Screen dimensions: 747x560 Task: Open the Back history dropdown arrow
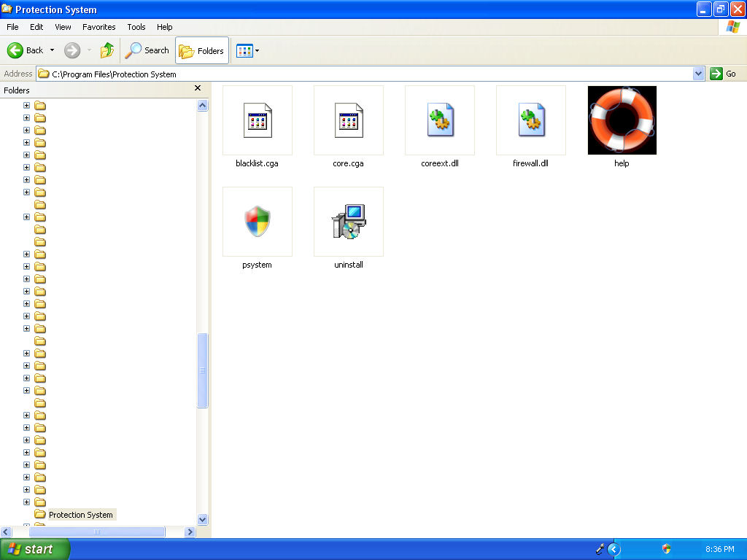[x=52, y=50]
